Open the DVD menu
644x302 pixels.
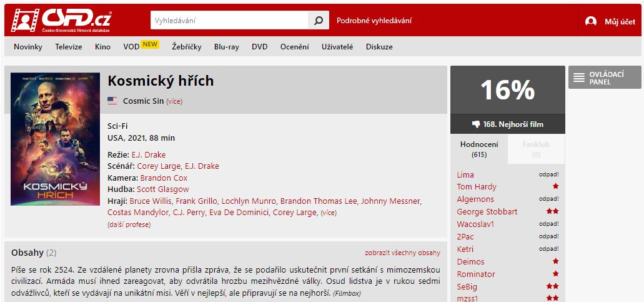(x=260, y=46)
